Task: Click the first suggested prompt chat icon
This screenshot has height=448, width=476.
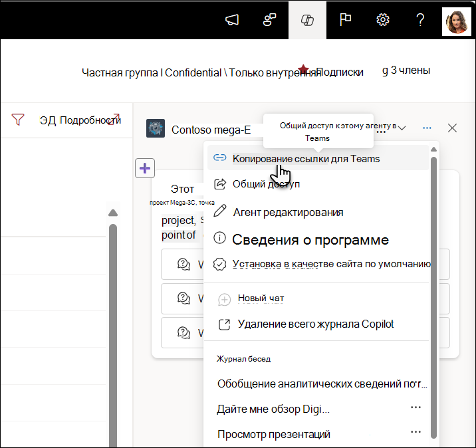Action: tap(183, 264)
